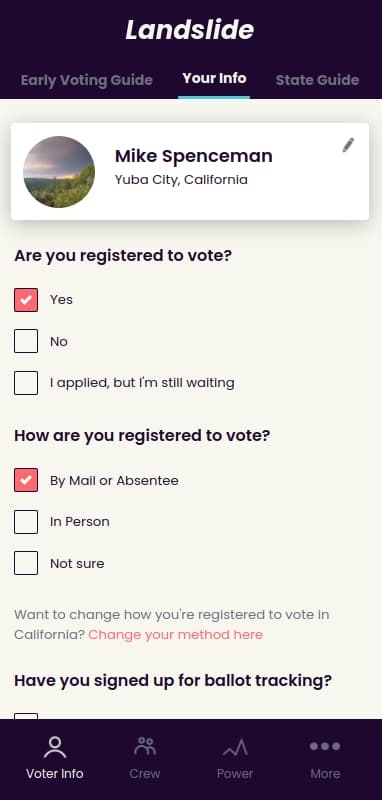
Task: Click Mike Spenceman's profile picture
Action: point(59,171)
